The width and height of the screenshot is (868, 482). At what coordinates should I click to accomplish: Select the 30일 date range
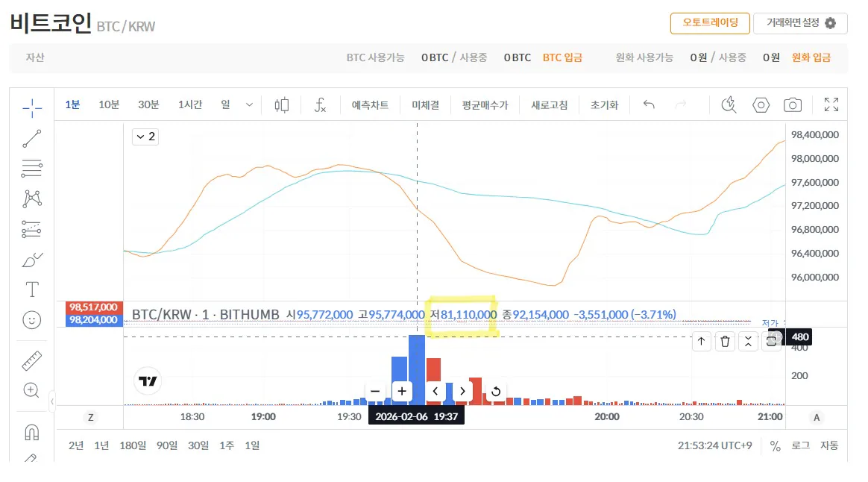(198, 445)
